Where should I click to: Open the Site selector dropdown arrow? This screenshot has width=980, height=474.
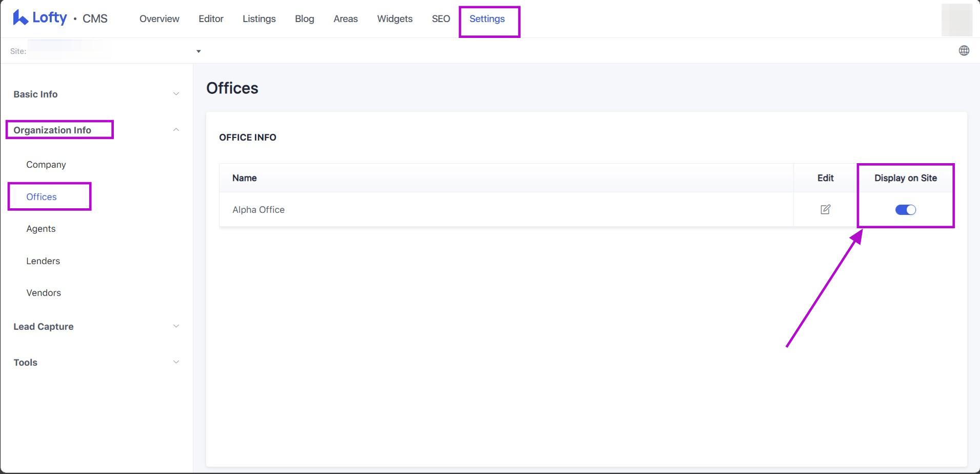(198, 51)
